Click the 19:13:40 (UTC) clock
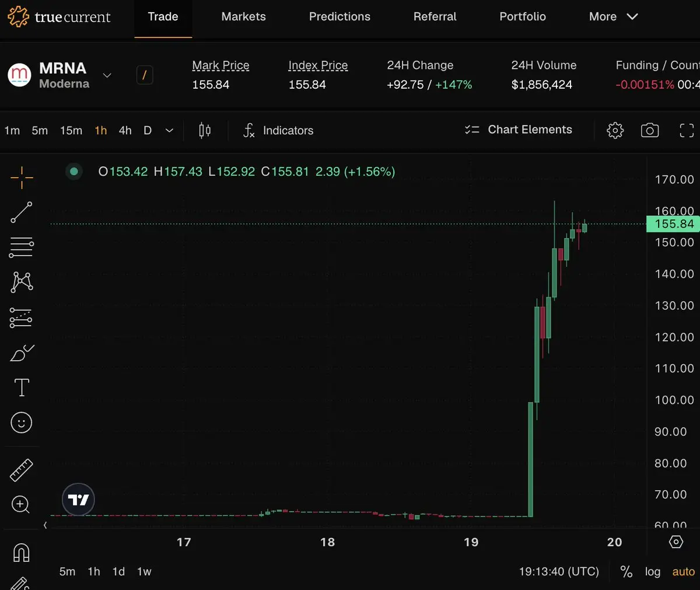The width and height of the screenshot is (700, 590). [559, 571]
